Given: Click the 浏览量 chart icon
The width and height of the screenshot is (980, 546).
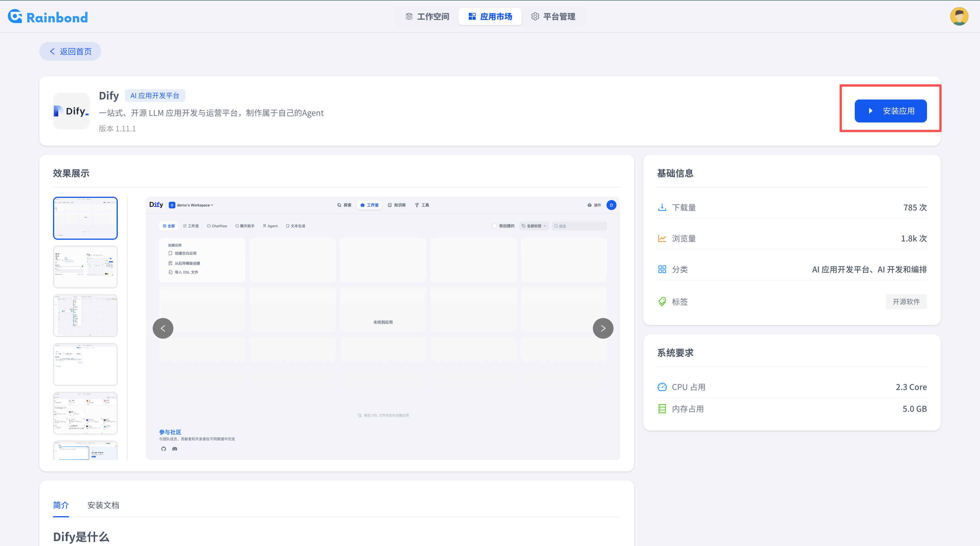Looking at the screenshot, I should pyautogui.click(x=662, y=238).
